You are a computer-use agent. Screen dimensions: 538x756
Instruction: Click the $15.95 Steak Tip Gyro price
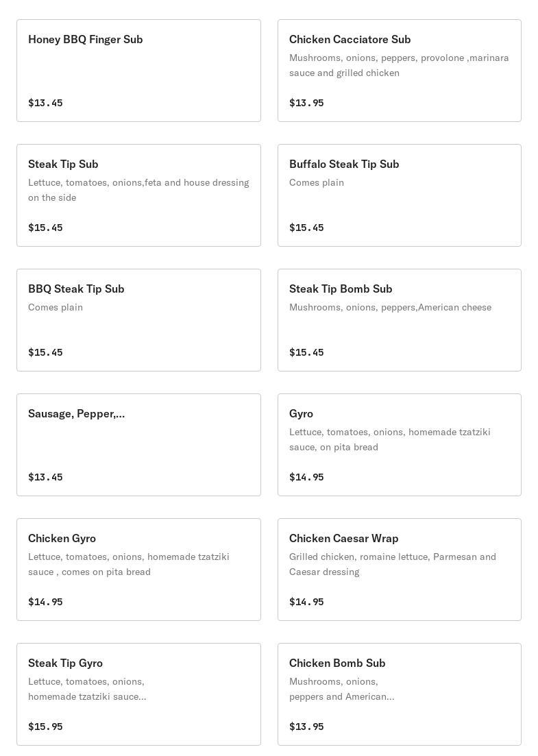pos(45,727)
